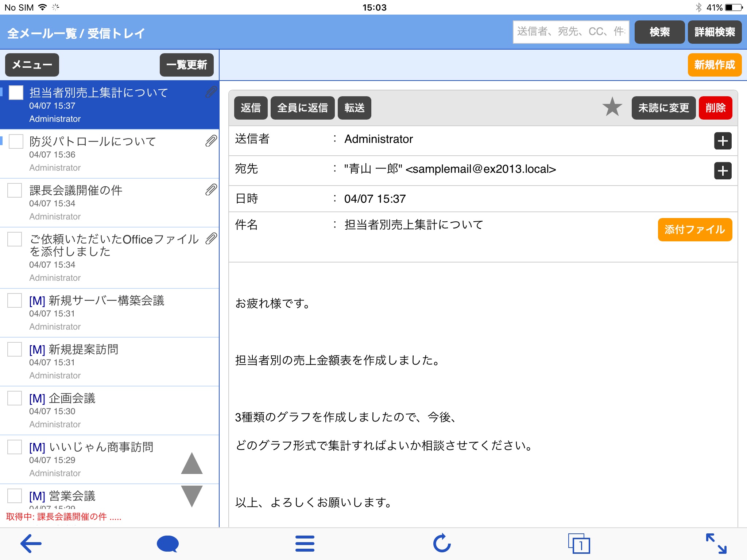Open mail 防災パトロールについて
747x560 pixels.
[109, 154]
